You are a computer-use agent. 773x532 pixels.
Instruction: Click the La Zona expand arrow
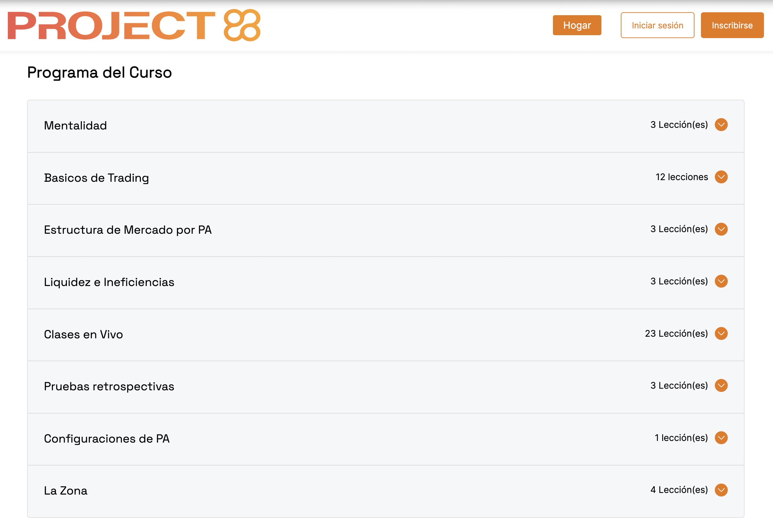pos(721,490)
